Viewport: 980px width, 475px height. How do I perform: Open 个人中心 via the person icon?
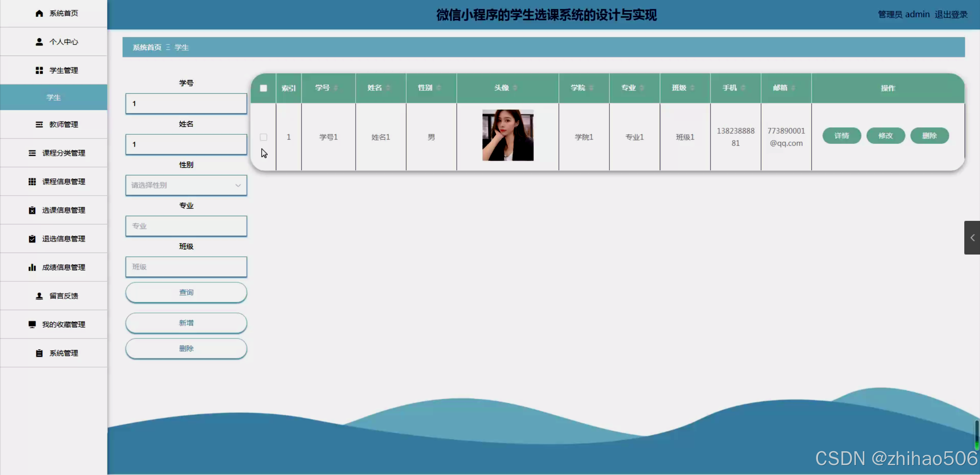click(x=39, y=42)
